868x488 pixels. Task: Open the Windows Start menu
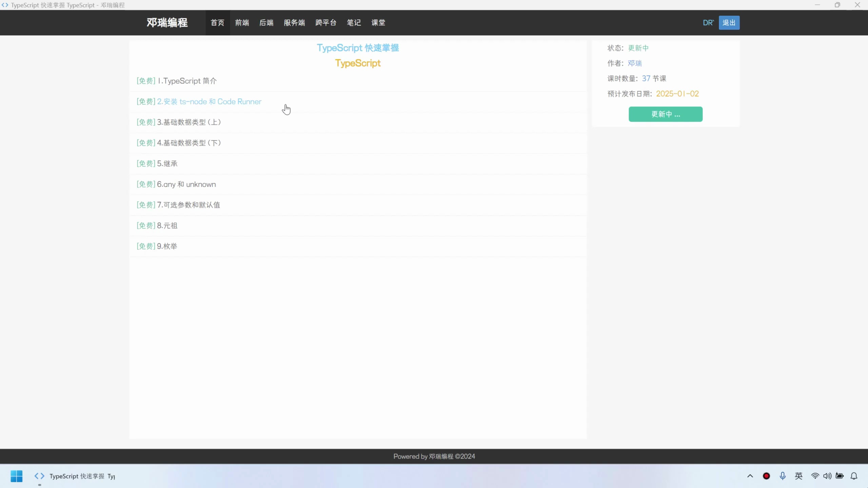tap(16, 476)
